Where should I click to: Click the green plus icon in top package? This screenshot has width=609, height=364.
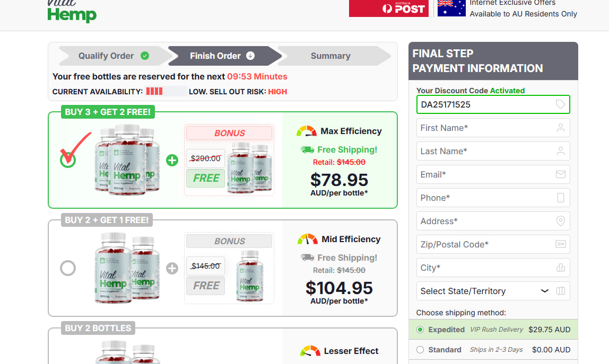click(x=172, y=160)
